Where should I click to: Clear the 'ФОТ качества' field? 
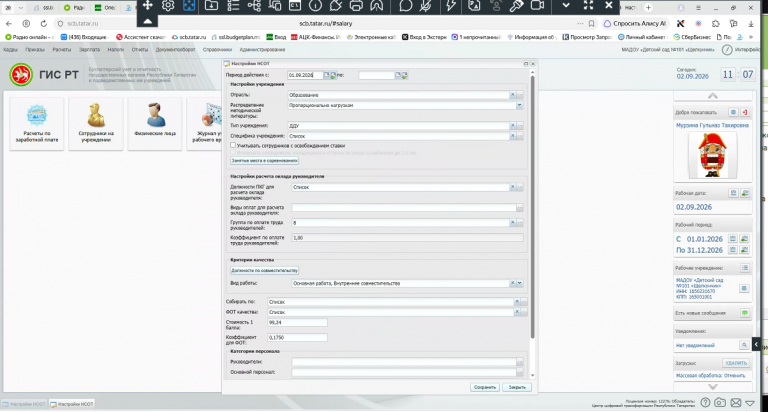517,312
